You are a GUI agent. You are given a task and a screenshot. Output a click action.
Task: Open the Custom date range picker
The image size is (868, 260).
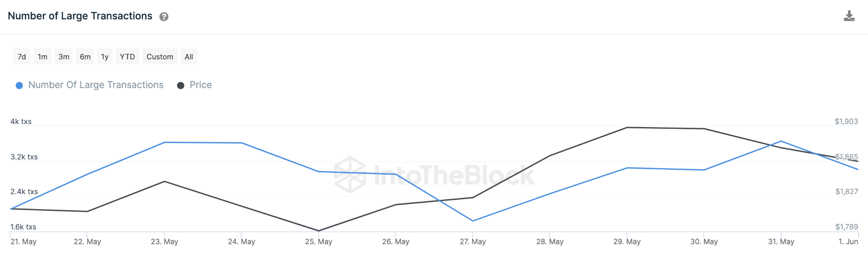[x=160, y=56]
